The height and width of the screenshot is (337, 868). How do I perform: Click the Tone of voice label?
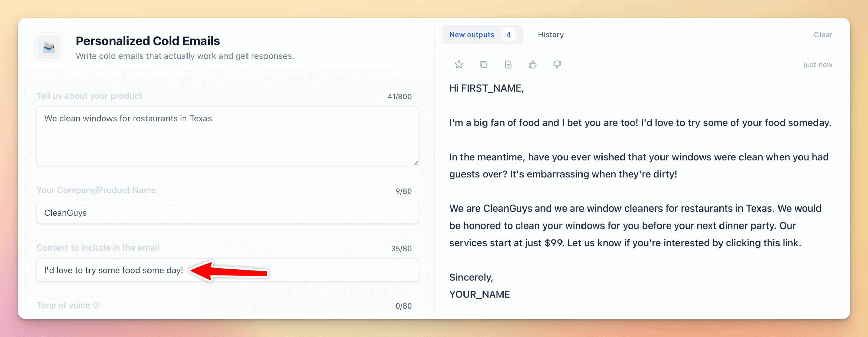click(x=63, y=305)
